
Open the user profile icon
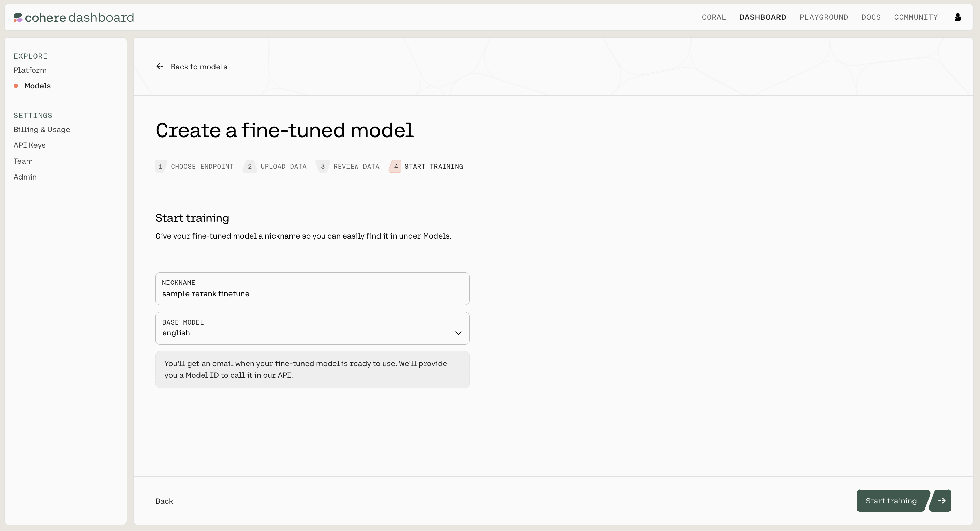(x=957, y=17)
